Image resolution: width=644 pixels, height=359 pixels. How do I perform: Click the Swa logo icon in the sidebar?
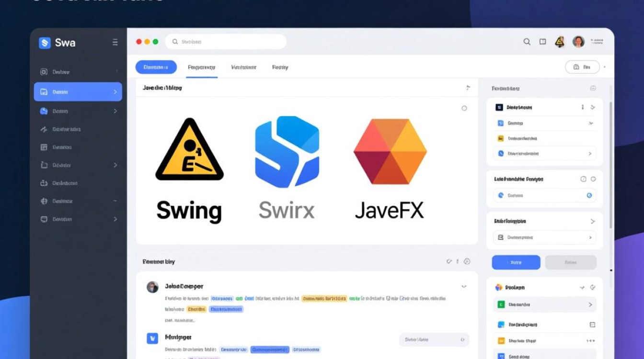click(44, 43)
